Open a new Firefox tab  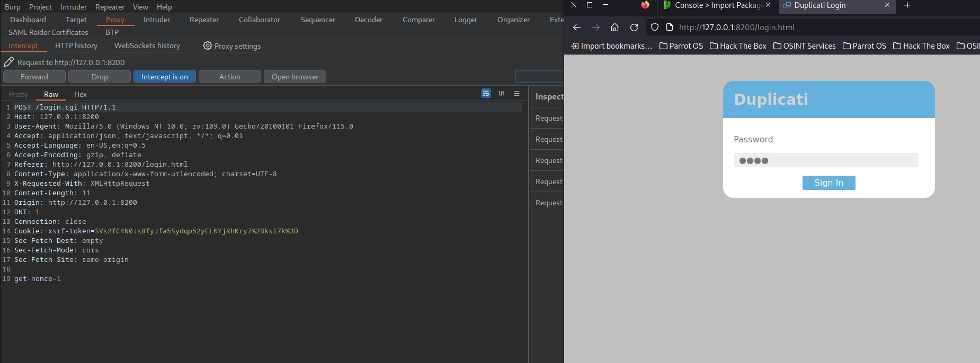[x=907, y=5]
